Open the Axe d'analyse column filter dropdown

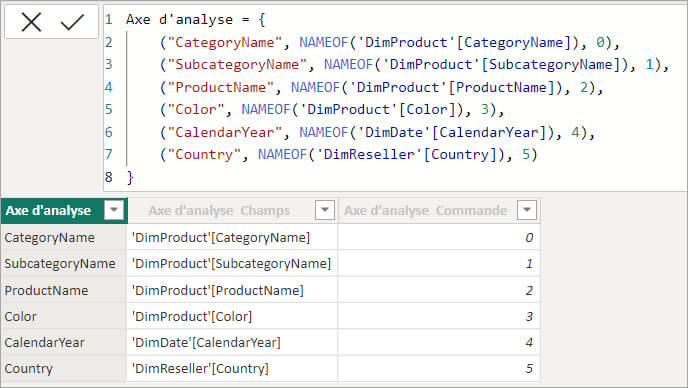[x=114, y=210]
